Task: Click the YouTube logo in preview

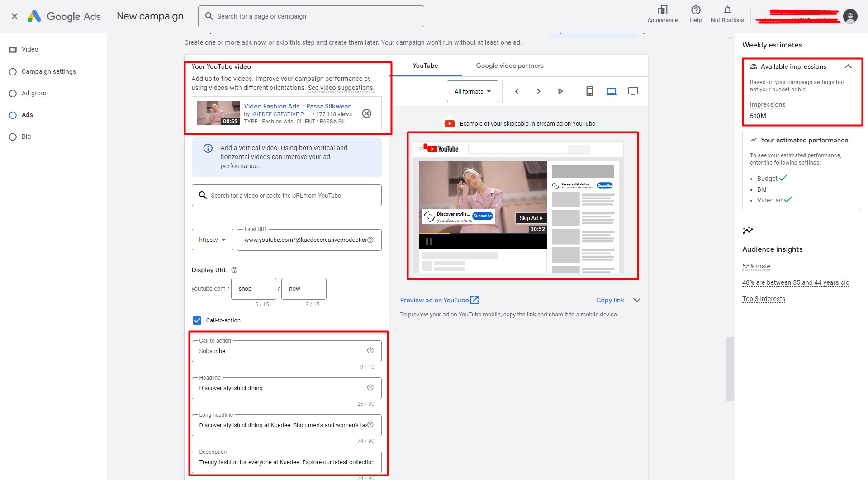Action: click(x=442, y=149)
